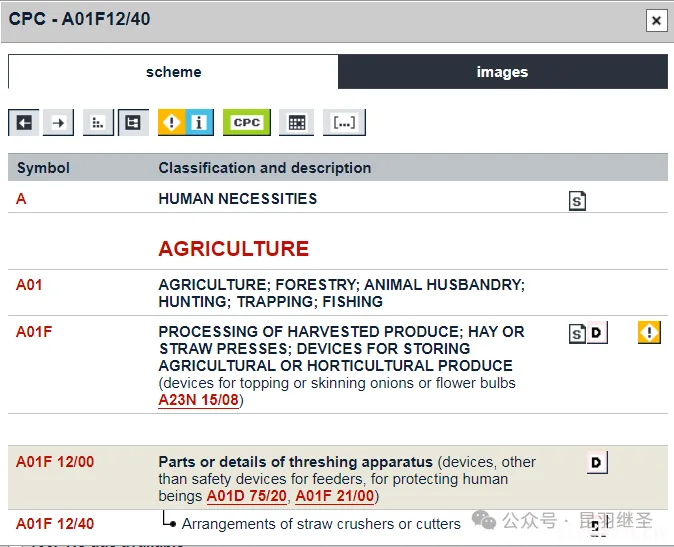Toggle the tree structure view icon
674x547 pixels.
(133, 122)
